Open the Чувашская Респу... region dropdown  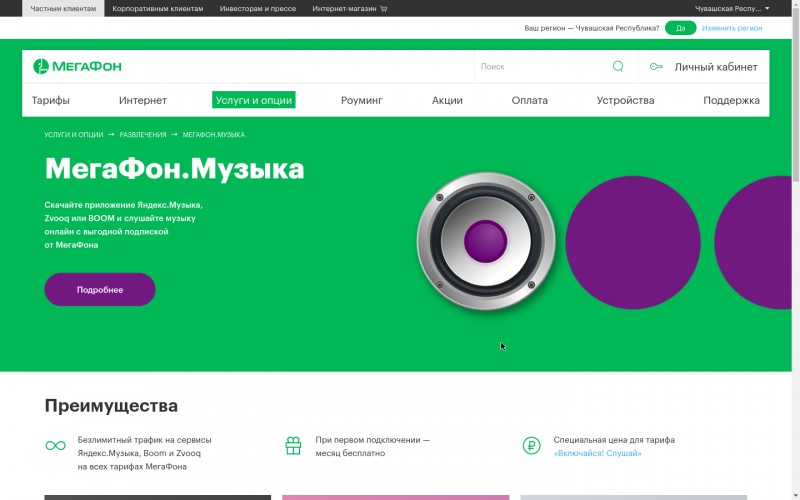(732, 9)
